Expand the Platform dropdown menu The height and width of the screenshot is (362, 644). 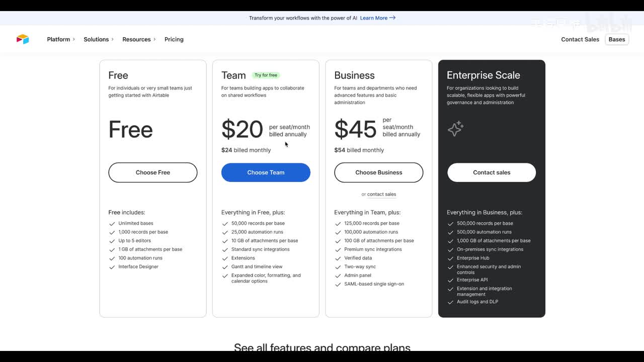click(x=60, y=39)
